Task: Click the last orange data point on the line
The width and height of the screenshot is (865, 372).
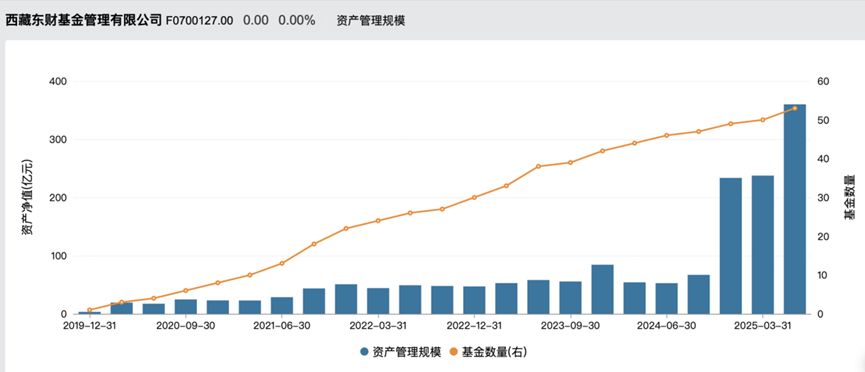Action: [x=794, y=108]
